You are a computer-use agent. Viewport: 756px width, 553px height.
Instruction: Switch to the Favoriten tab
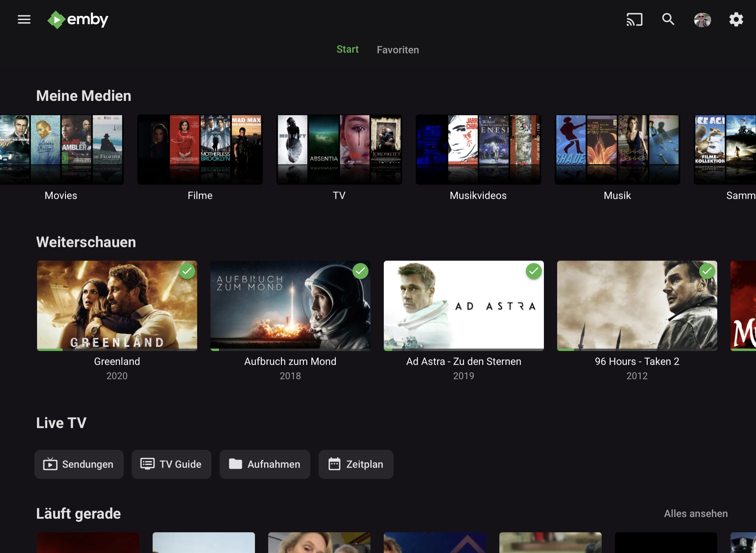pyautogui.click(x=398, y=50)
